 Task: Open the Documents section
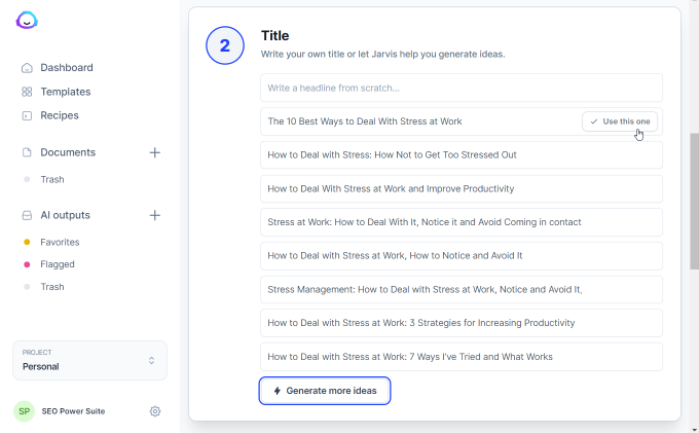click(x=68, y=153)
